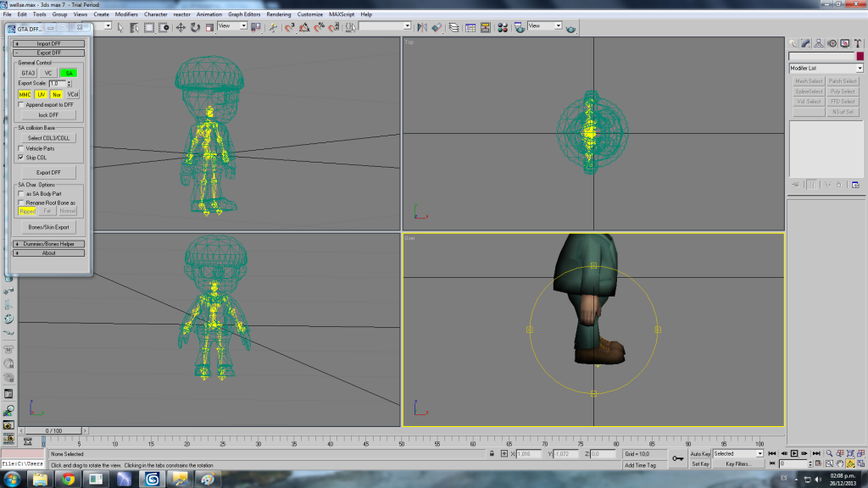Click the Align tool icon
The width and height of the screenshot is (868, 488).
(437, 27)
